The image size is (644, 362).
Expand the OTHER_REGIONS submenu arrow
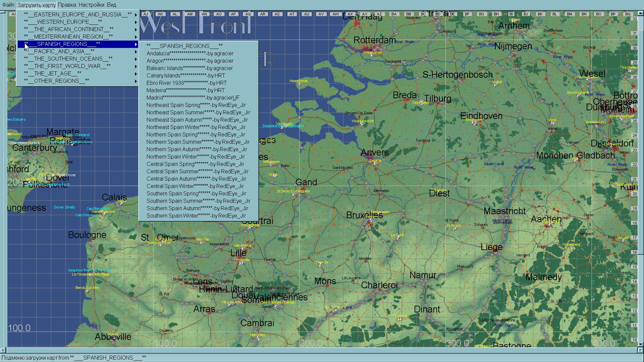tap(136, 81)
